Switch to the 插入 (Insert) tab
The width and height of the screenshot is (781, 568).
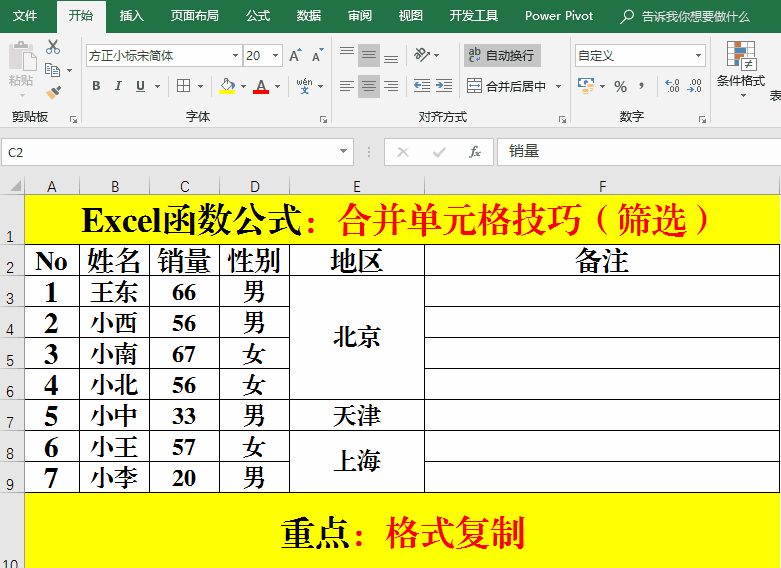pyautogui.click(x=131, y=16)
